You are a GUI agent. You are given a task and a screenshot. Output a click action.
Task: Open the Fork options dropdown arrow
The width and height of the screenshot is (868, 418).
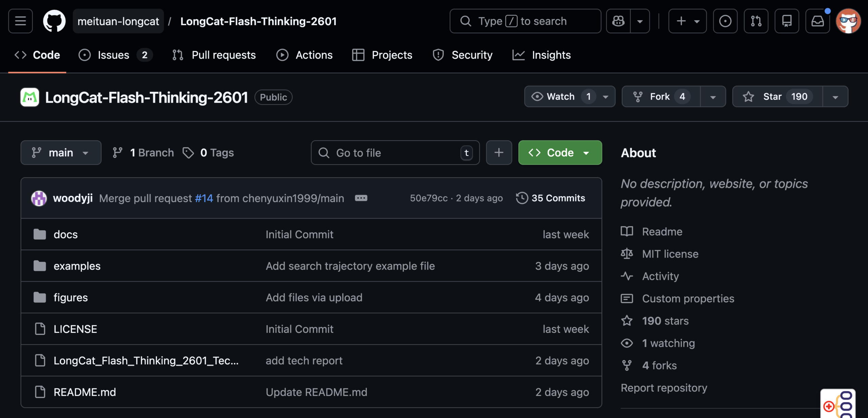click(713, 97)
